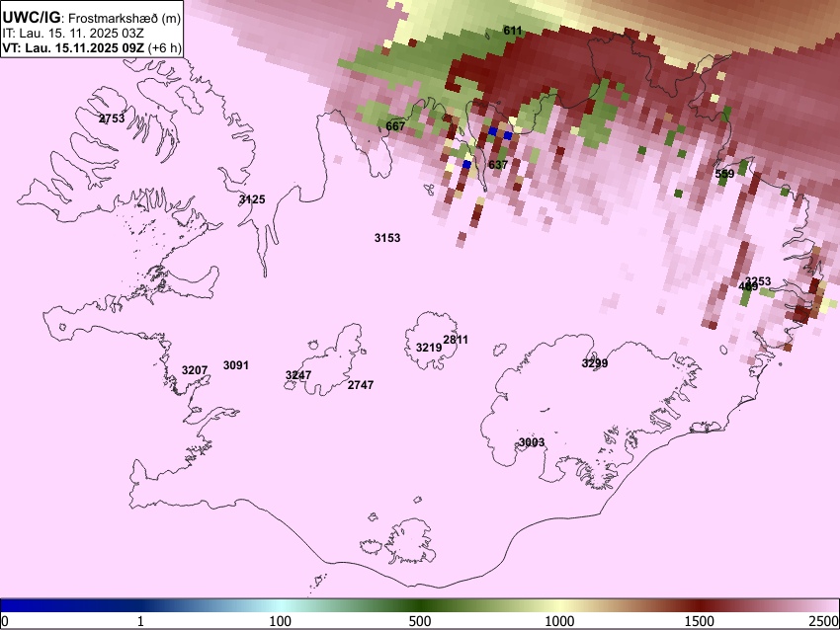Select the map value 2811

(x=456, y=340)
